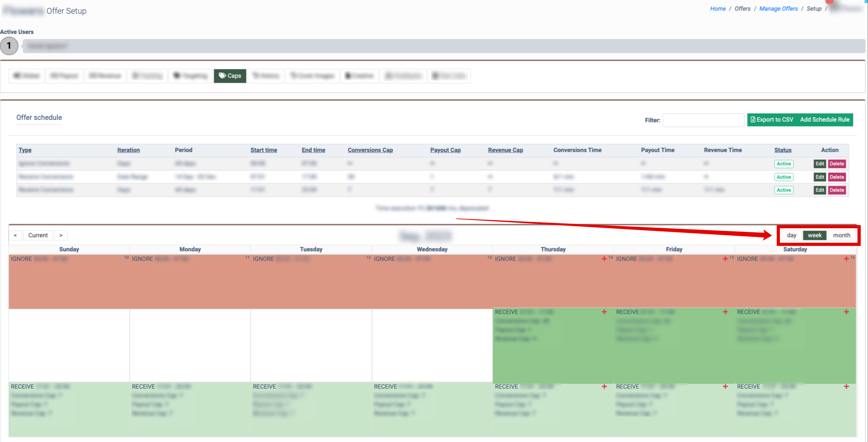Go to the next week with the right arrow
Screen dimensions: 868x442
pyautogui.click(x=61, y=235)
